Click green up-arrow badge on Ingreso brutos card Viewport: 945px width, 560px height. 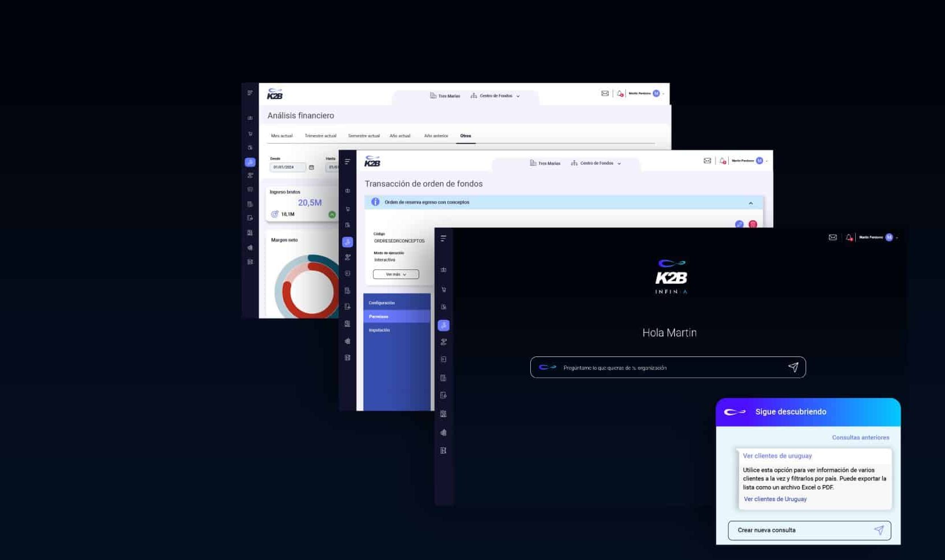coord(332,215)
